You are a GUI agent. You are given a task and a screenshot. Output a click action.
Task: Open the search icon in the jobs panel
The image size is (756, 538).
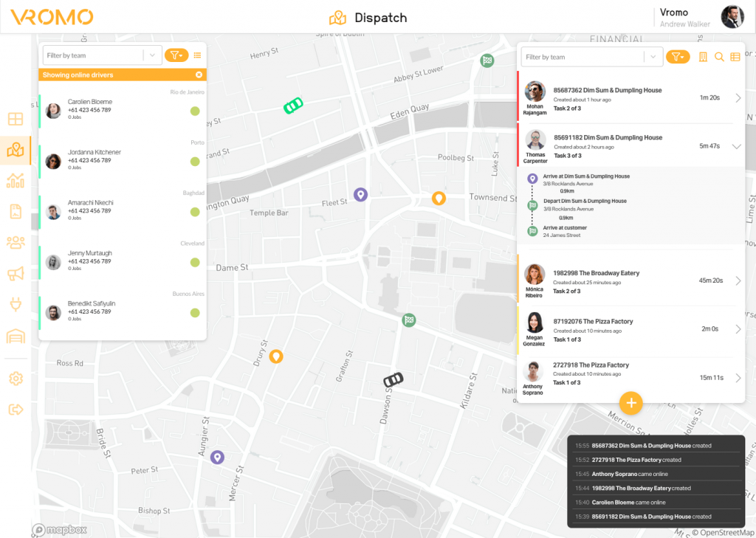[718, 56]
